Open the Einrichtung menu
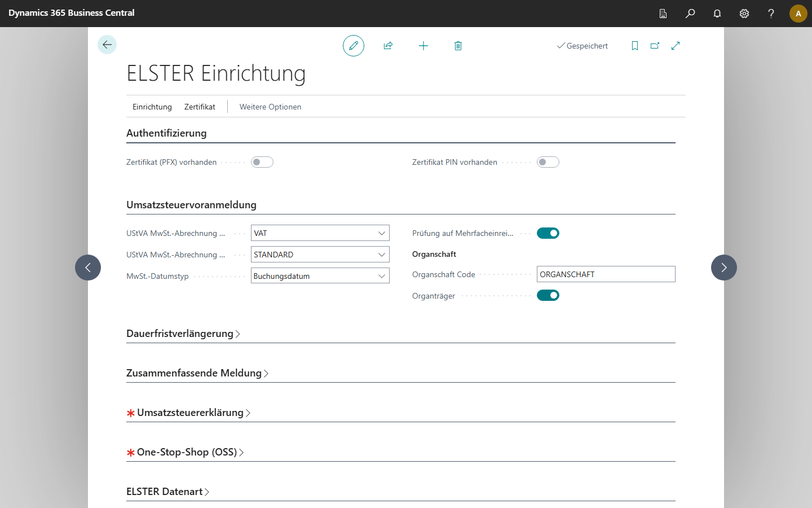Screen dimensions: 812x508 tap(152, 107)
